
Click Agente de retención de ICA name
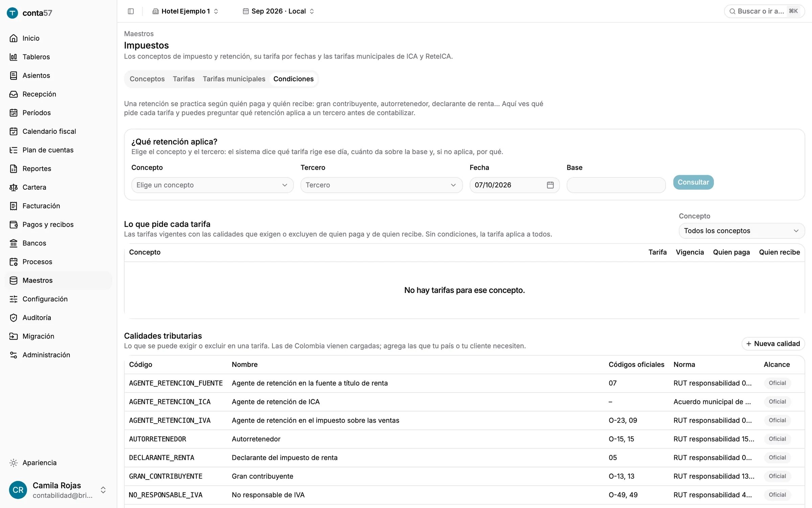pos(276,402)
